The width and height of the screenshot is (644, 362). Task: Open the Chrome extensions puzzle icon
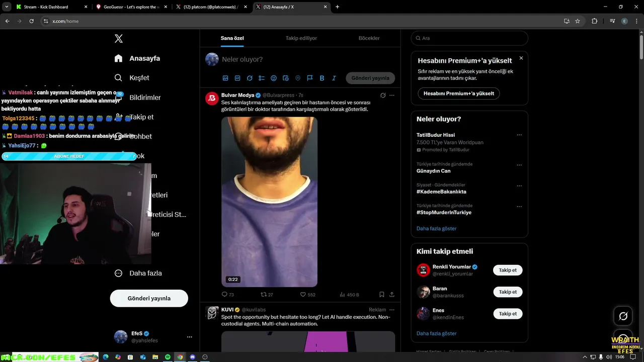pos(595,21)
